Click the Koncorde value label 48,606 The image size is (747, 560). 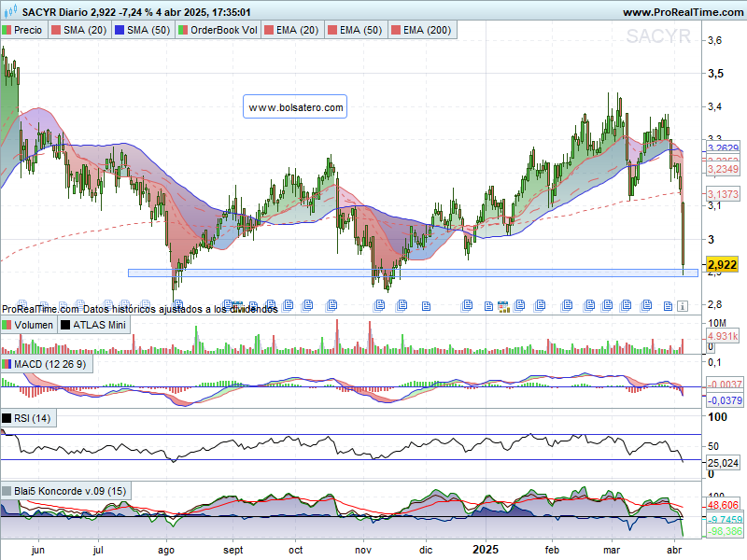tap(722, 505)
